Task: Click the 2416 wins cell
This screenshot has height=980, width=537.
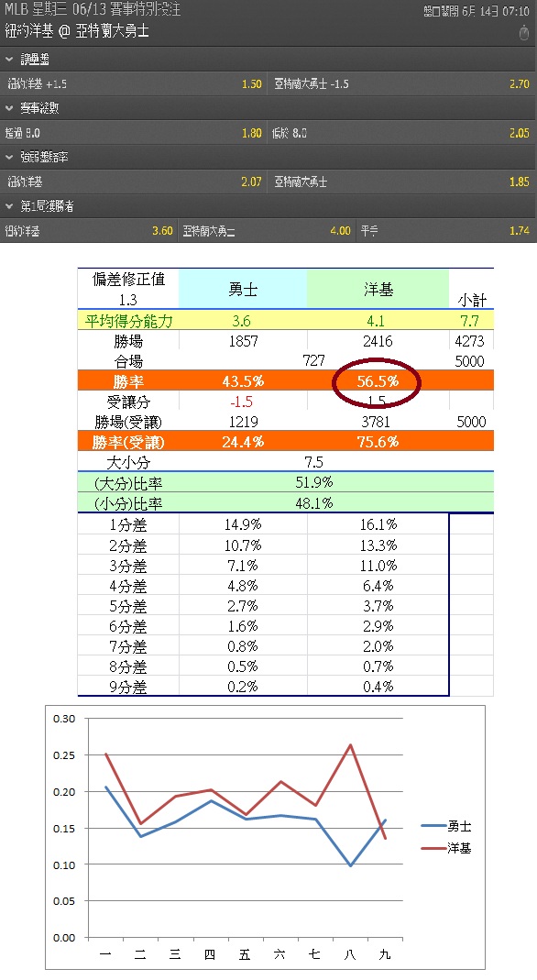Action: pyautogui.click(x=378, y=341)
